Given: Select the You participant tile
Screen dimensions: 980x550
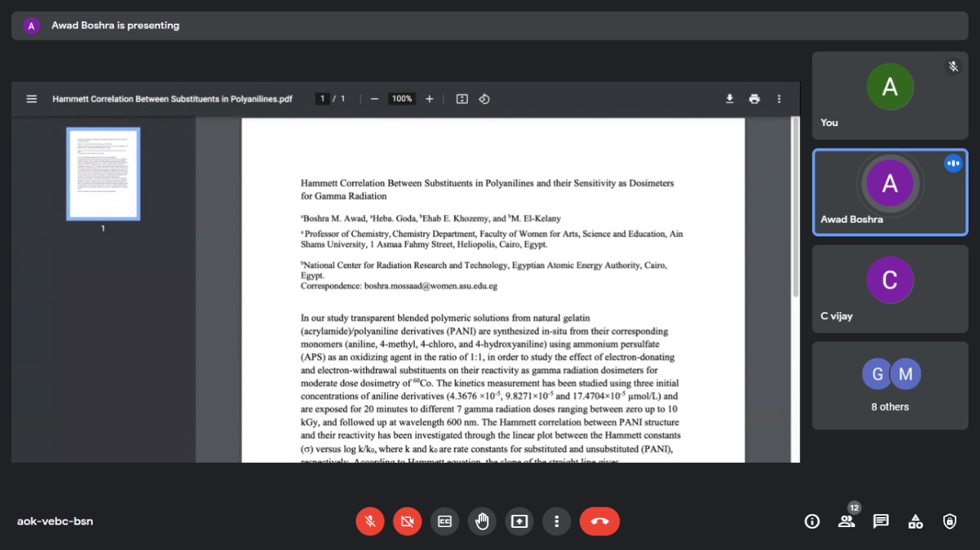Looking at the screenshot, I should [x=890, y=96].
